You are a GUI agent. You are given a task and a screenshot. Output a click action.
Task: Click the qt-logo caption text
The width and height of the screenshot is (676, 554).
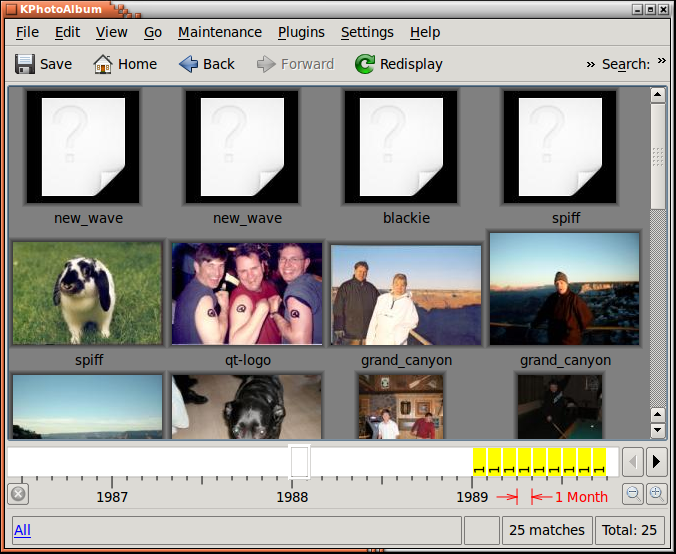coord(248,360)
